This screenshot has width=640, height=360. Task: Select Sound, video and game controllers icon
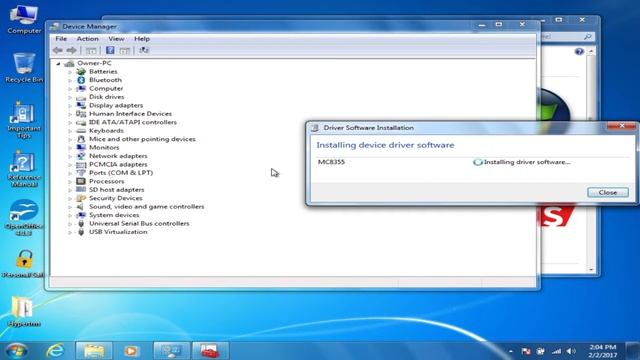point(81,207)
